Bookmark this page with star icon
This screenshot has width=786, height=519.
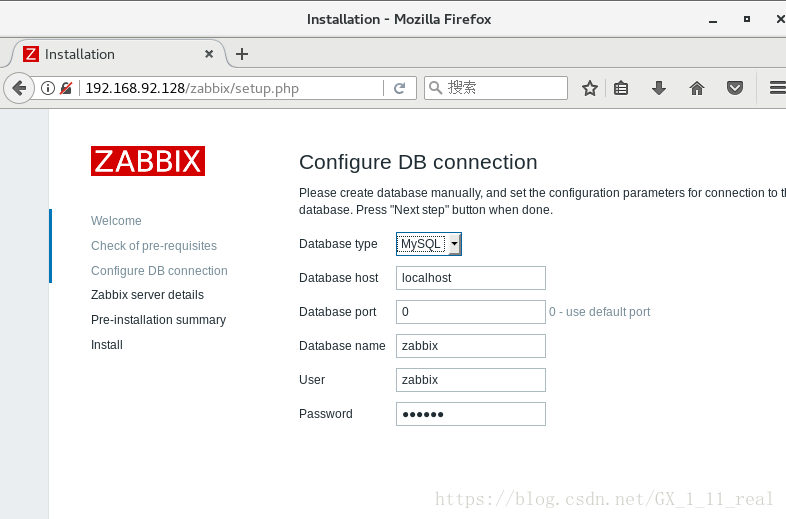pyautogui.click(x=590, y=88)
